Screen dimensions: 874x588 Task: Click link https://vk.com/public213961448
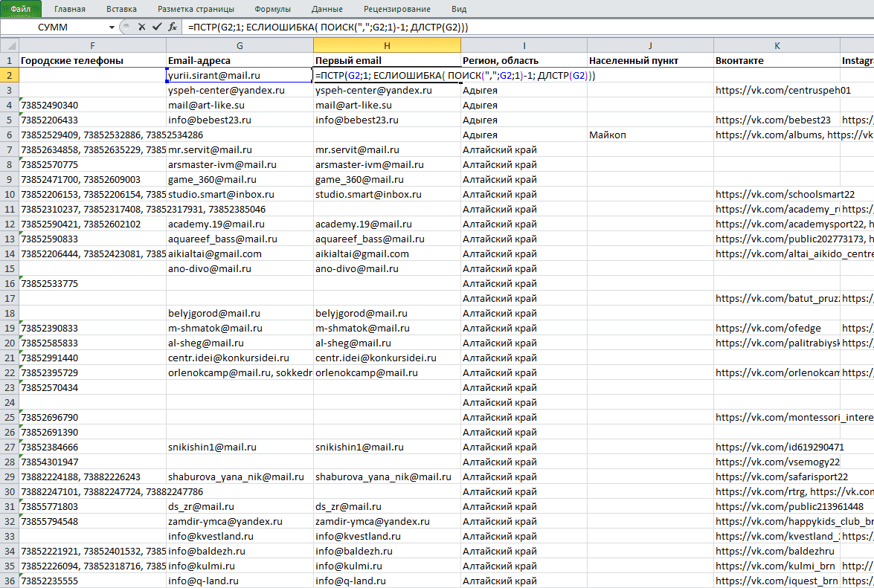789,507
